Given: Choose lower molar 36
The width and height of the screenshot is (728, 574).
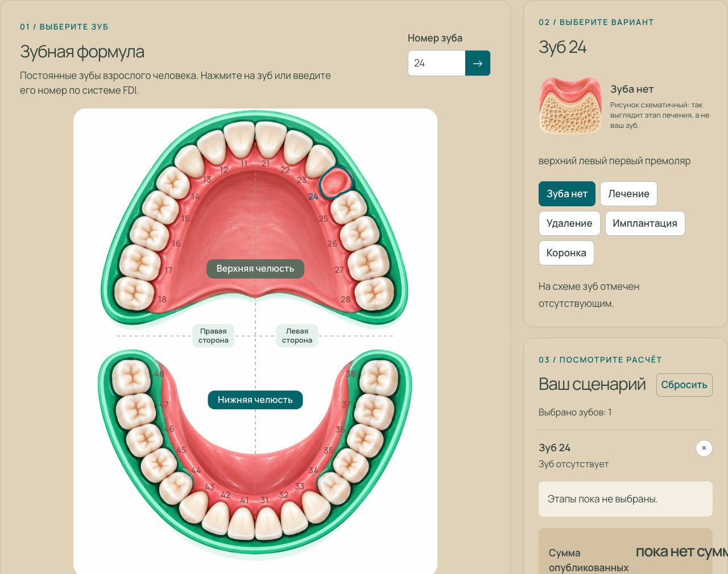Looking at the screenshot, I should [x=365, y=440].
